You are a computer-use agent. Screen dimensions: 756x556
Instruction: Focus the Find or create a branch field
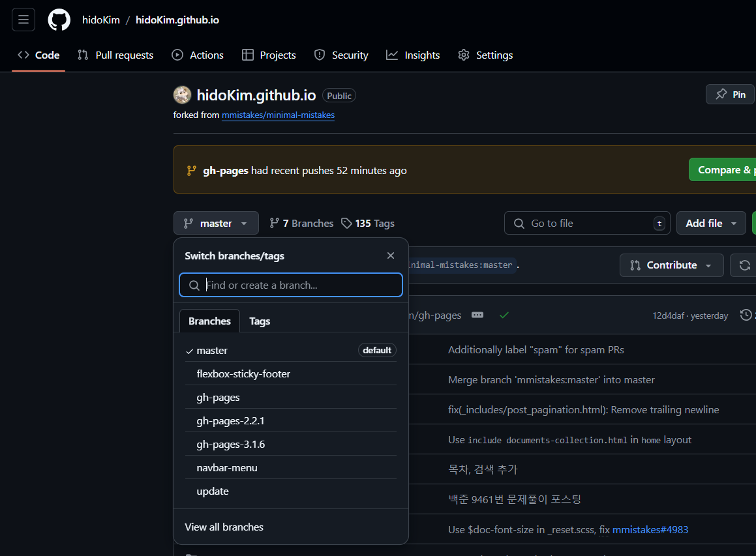tap(290, 285)
